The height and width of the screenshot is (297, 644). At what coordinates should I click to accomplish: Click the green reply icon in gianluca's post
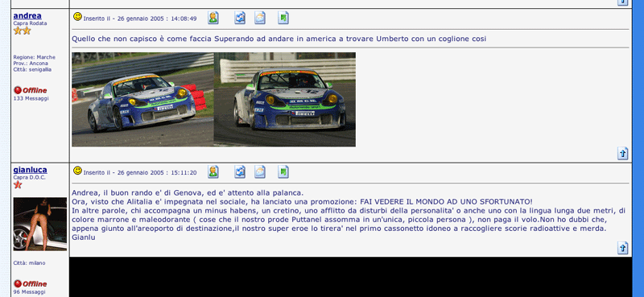283,171
